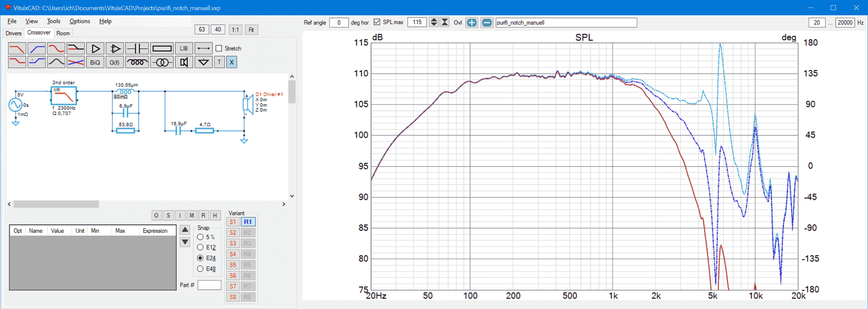This screenshot has width=868, height=309.
Task: Add an inductor coil component
Action: (137, 62)
